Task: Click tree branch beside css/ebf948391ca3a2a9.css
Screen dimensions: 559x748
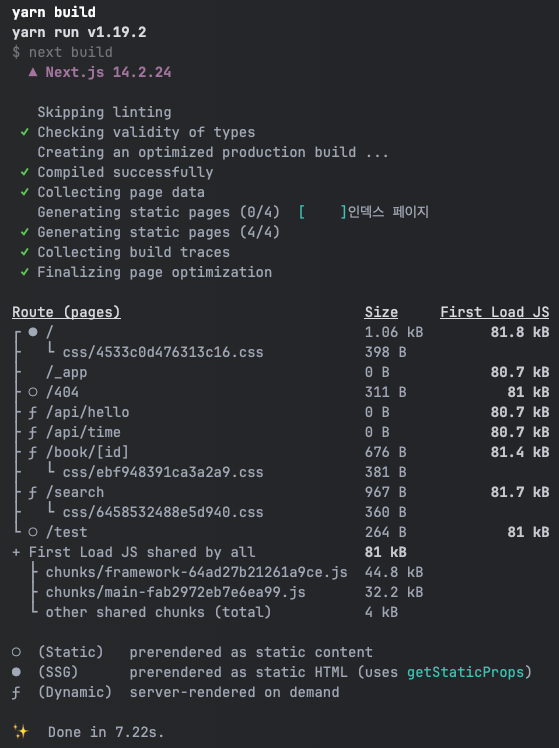Action: (50, 469)
